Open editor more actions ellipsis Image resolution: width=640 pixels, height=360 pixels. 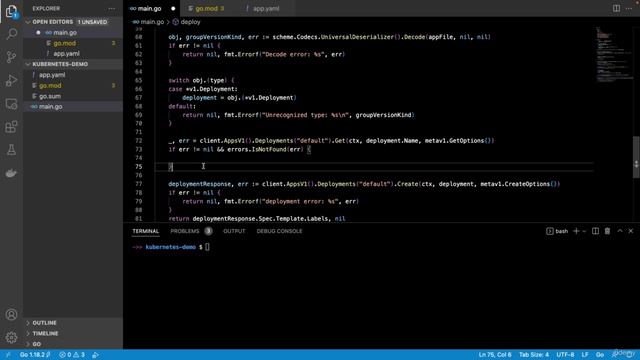pyautogui.click(x=629, y=8)
